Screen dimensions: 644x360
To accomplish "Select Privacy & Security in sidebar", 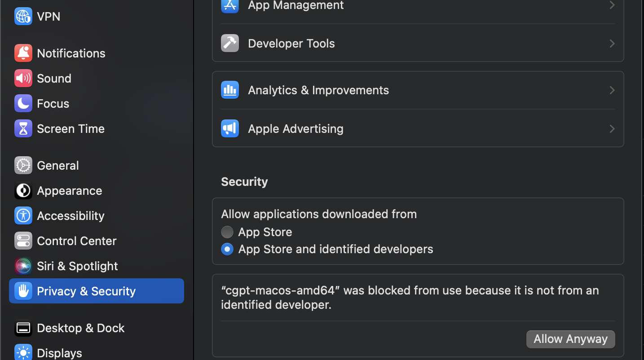I will click(x=97, y=291).
